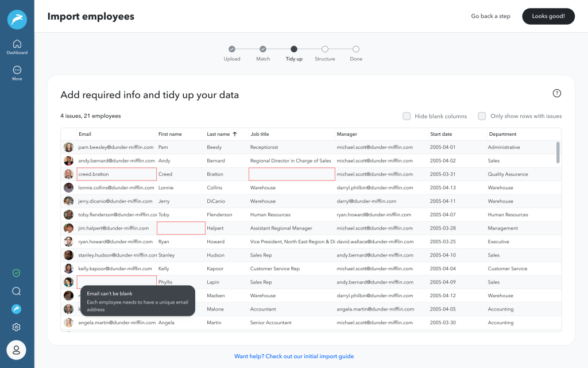The width and height of the screenshot is (588, 368).
Task: Click Creed's empty Job title field
Action: click(x=292, y=174)
